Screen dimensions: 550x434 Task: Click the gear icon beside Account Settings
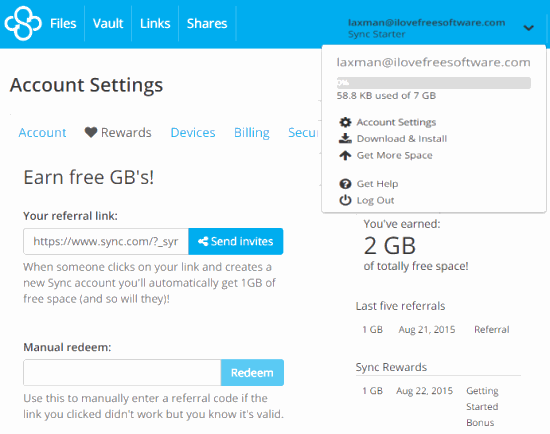tap(345, 122)
